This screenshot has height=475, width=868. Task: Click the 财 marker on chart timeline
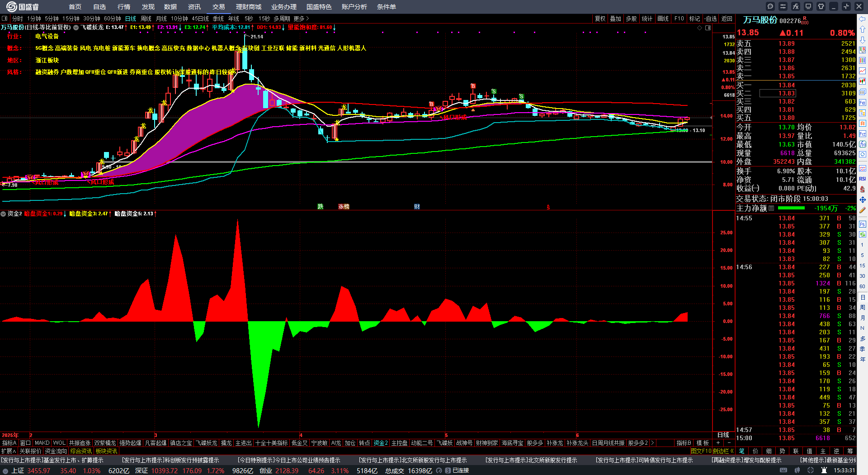pyautogui.click(x=417, y=206)
